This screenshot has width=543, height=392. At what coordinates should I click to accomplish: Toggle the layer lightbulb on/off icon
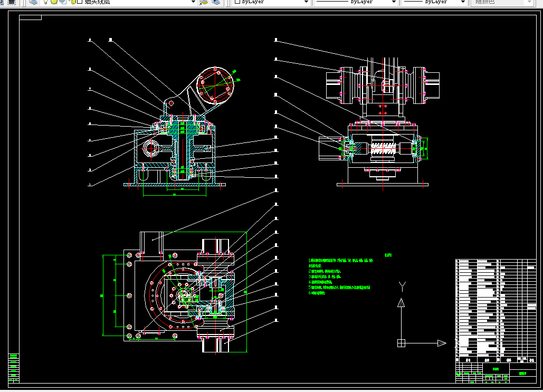[x=45, y=2]
